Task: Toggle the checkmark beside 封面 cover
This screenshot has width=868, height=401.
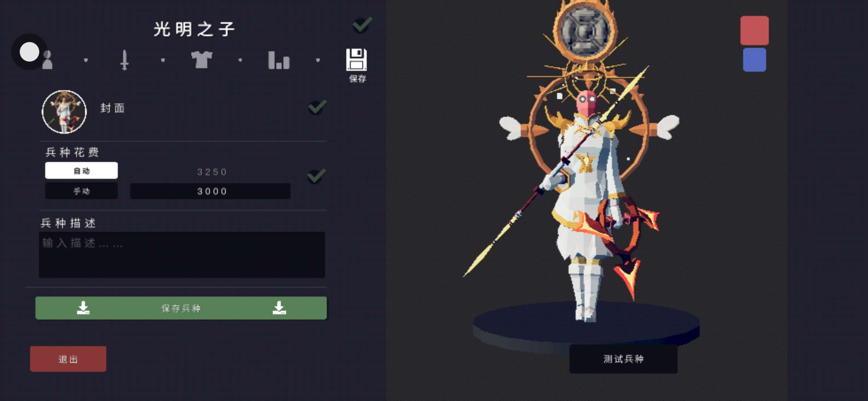Action: point(317,107)
